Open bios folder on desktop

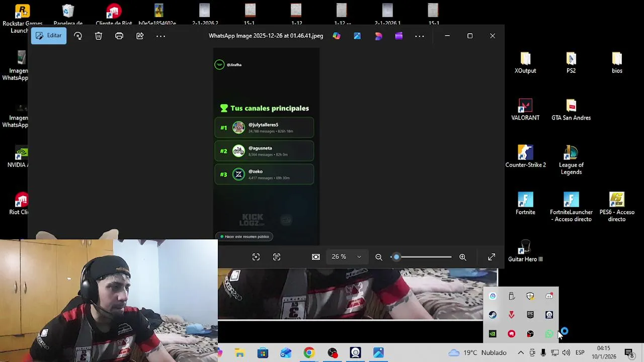[x=617, y=63]
